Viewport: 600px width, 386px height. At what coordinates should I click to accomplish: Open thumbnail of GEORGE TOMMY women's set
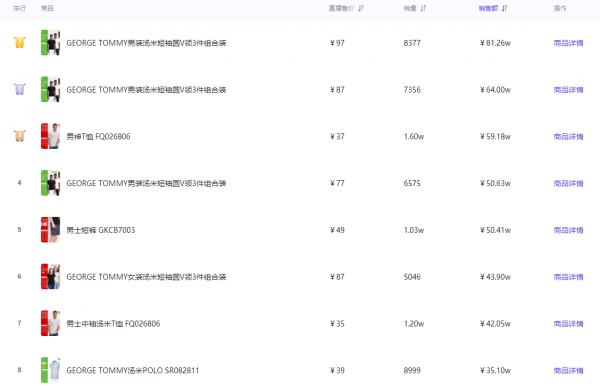click(x=51, y=276)
